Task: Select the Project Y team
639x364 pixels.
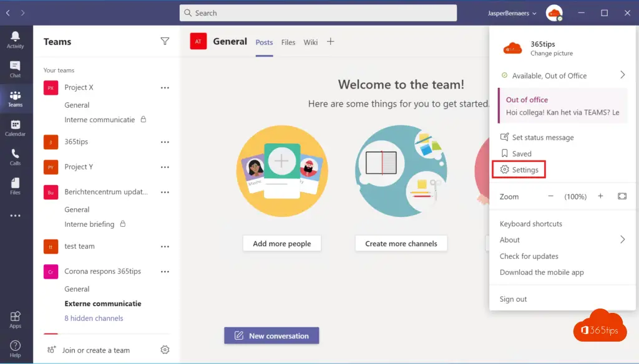Action: 79,167
